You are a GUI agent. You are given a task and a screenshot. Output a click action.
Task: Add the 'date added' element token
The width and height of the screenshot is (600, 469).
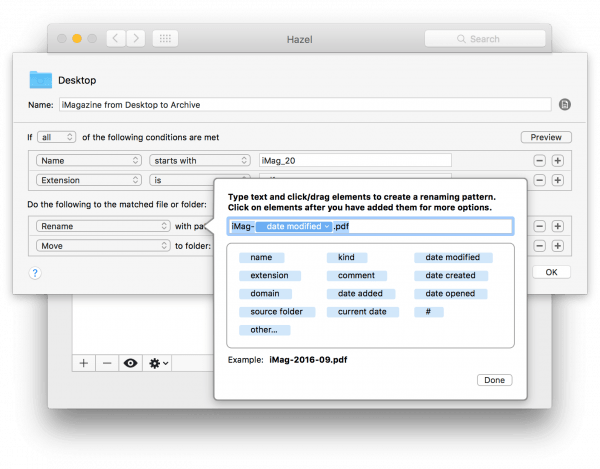pyautogui.click(x=360, y=293)
